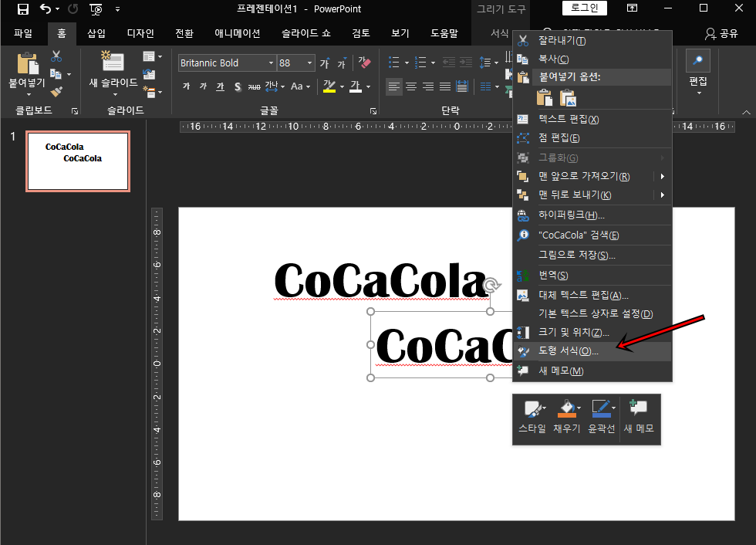Click the Save floppy disk icon
The width and height of the screenshot is (756, 545).
pyautogui.click(x=22, y=8)
